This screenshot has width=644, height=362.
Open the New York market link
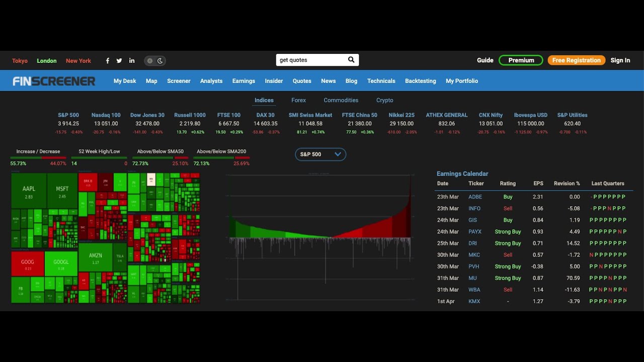pos(78,61)
